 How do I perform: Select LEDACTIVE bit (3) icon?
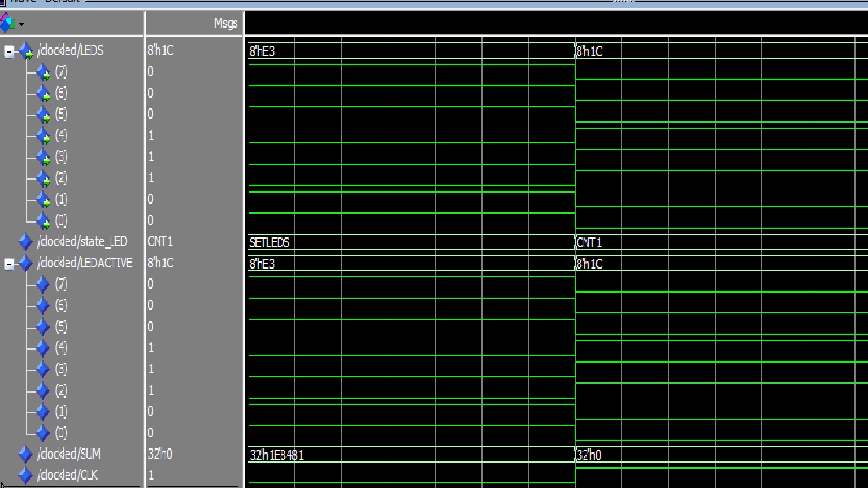point(43,369)
